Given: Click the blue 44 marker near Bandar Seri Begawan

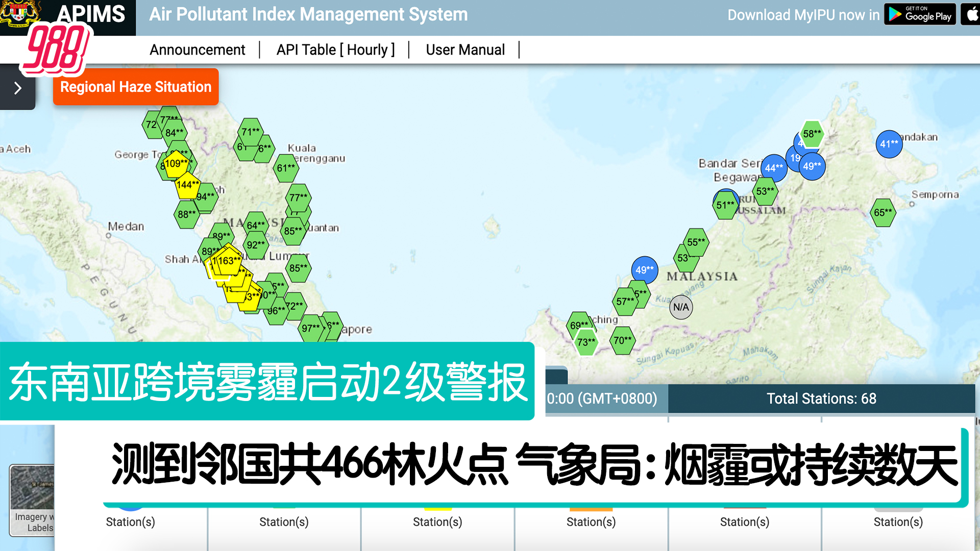Looking at the screenshot, I should (x=773, y=168).
